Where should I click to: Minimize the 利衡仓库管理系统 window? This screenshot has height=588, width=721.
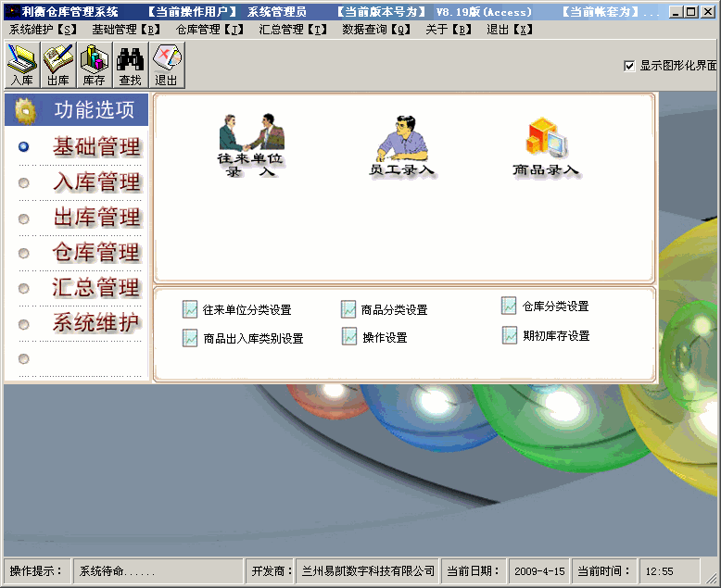675,12
